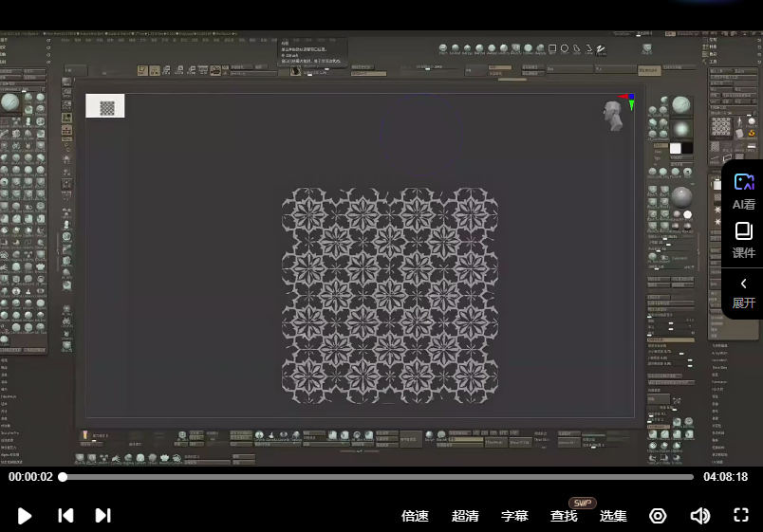
Task: Enter fullscreen mode
Action: pos(742,516)
